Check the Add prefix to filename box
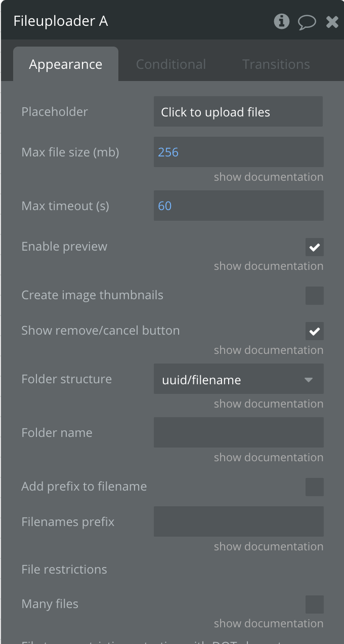 tap(314, 487)
